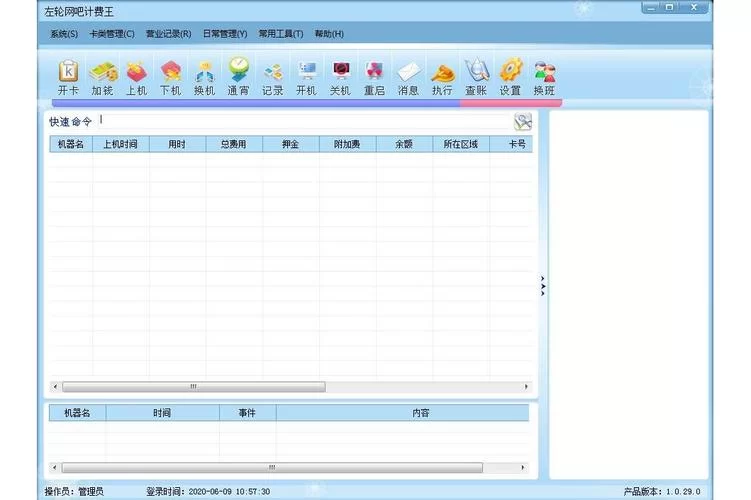Click the 执行 execute icon
This screenshot has width=751, height=500.
click(x=442, y=77)
